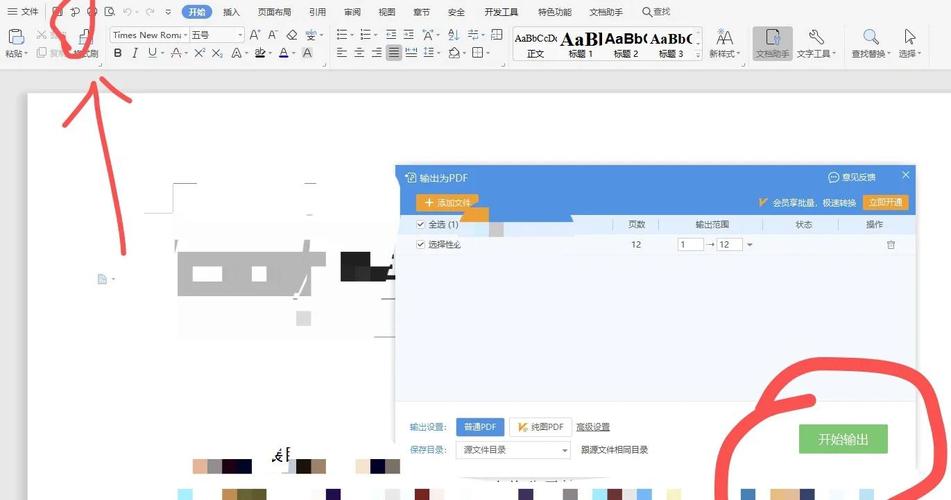Click the decrease font size icon
The width and height of the screenshot is (951, 500).
click(273, 35)
